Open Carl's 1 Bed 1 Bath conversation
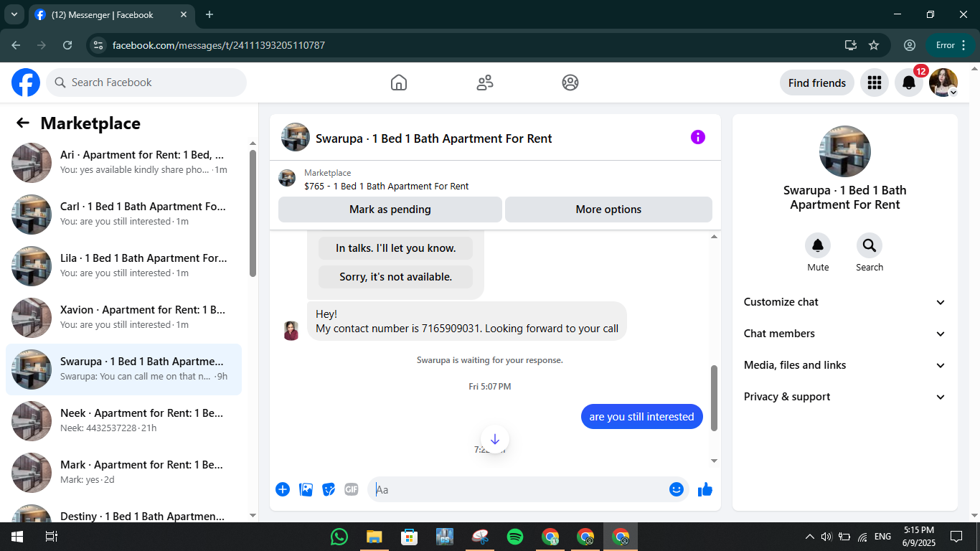Image resolution: width=980 pixels, height=551 pixels. pos(123,214)
